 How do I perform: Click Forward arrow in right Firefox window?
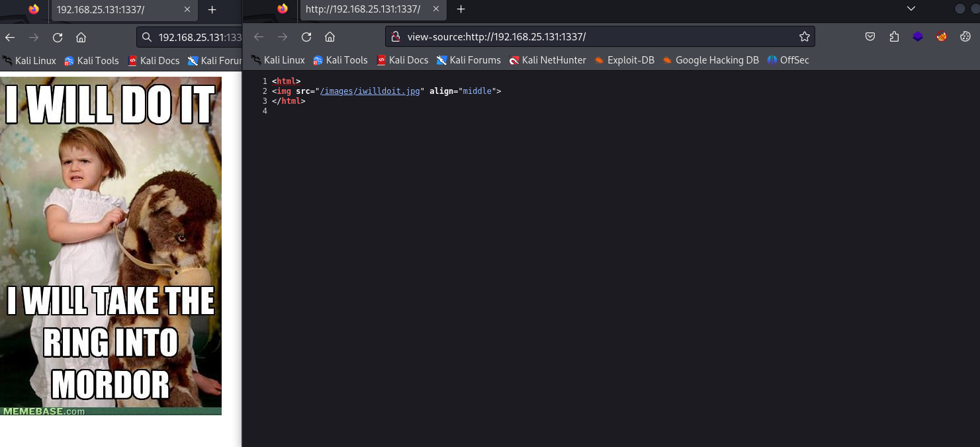click(x=283, y=37)
